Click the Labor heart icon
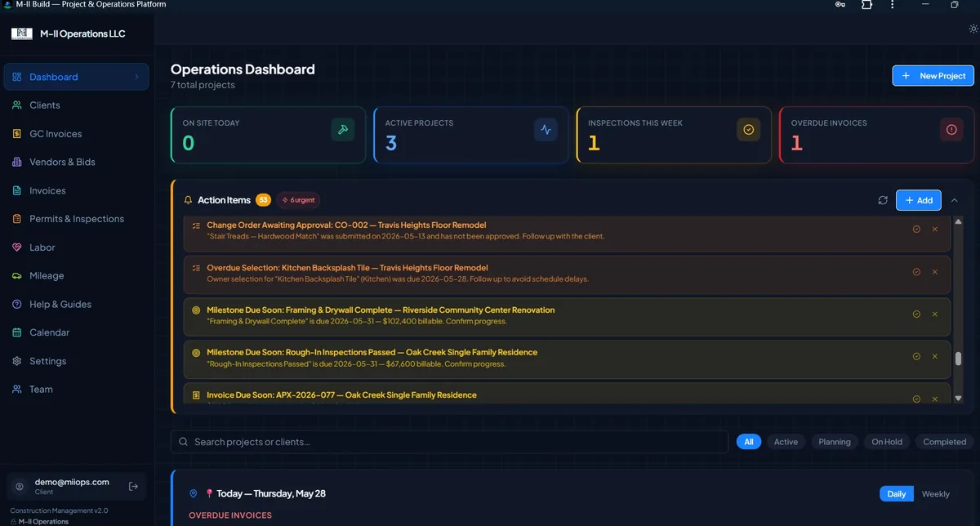Image resolution: width=980 pixels, height=526 pixels. pyautogui.click(x=16, y=247)
